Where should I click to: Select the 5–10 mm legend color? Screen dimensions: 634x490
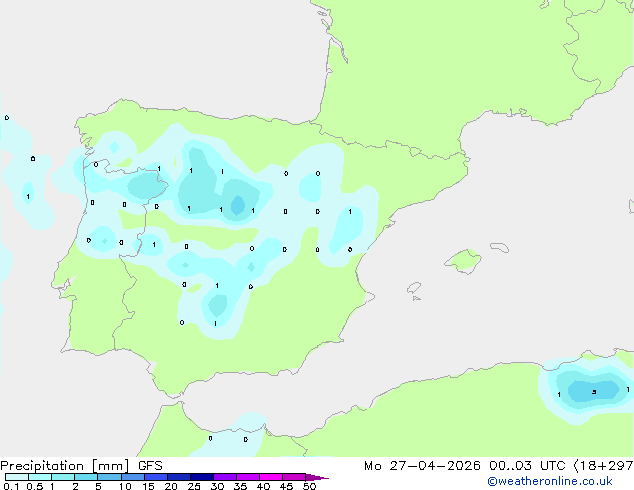(109, 477)
